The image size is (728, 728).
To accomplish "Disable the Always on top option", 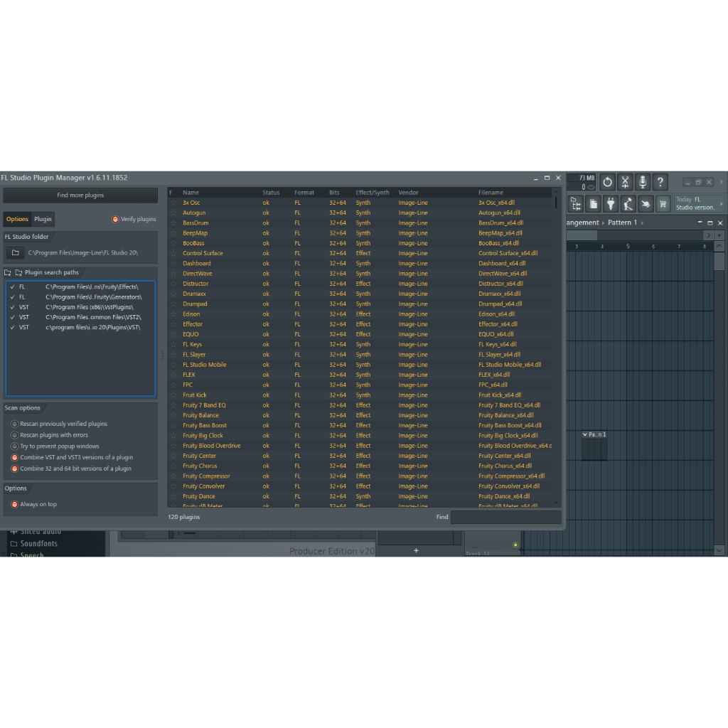I will pyautogui.click(x=14, y=504).
